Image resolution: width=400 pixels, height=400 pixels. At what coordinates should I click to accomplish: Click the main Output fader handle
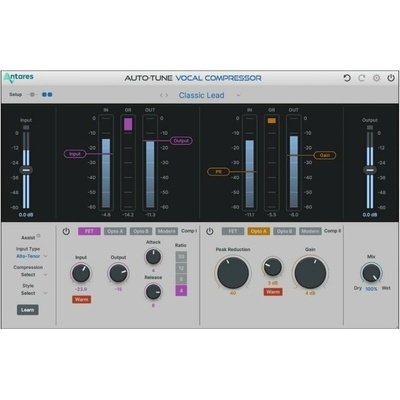point(370,170)
